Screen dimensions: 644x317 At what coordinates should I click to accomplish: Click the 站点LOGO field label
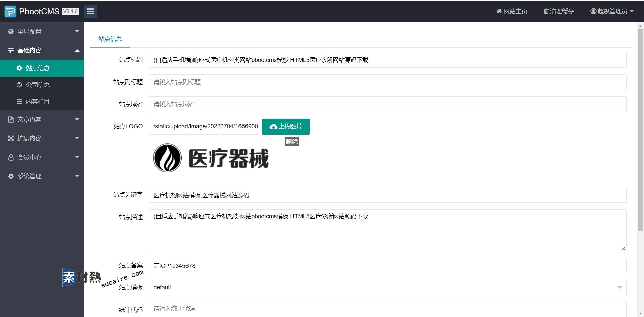(x=128, y=126)
